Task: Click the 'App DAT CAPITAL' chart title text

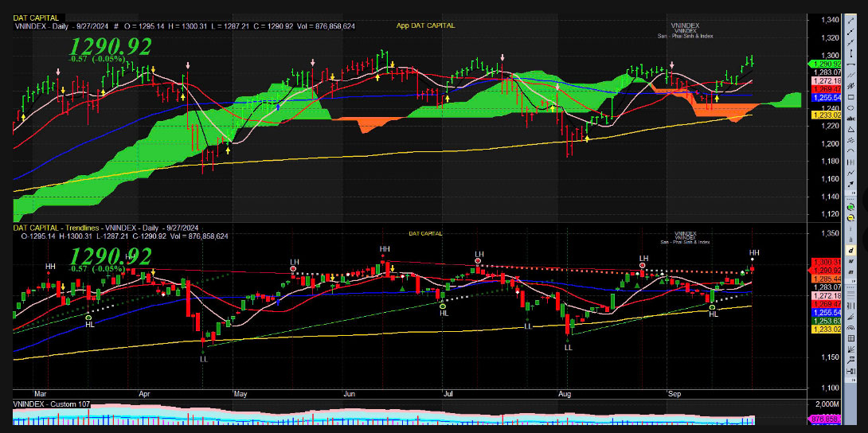Action: point(426,25)
